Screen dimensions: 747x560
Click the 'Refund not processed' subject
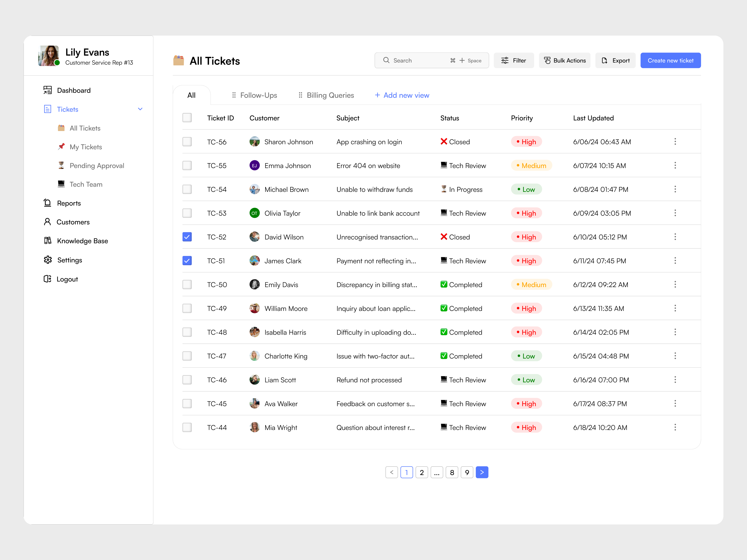[369, 380]
